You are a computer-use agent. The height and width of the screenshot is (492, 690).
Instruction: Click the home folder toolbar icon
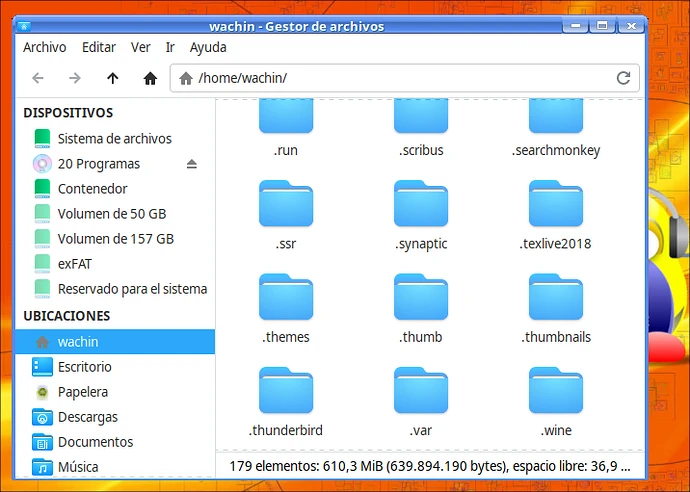[150, 78]
